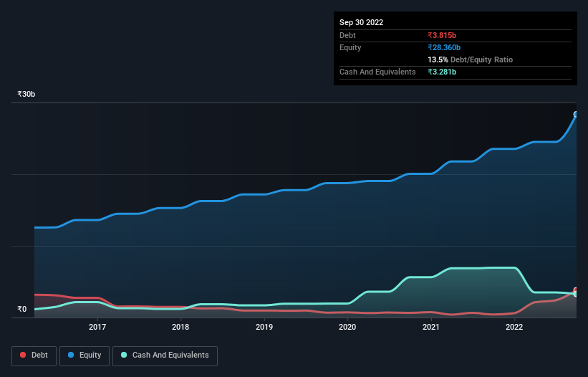588x377 pixels.
Task: Click the ₹30b y-axis label
Action: tap(26, 94)
